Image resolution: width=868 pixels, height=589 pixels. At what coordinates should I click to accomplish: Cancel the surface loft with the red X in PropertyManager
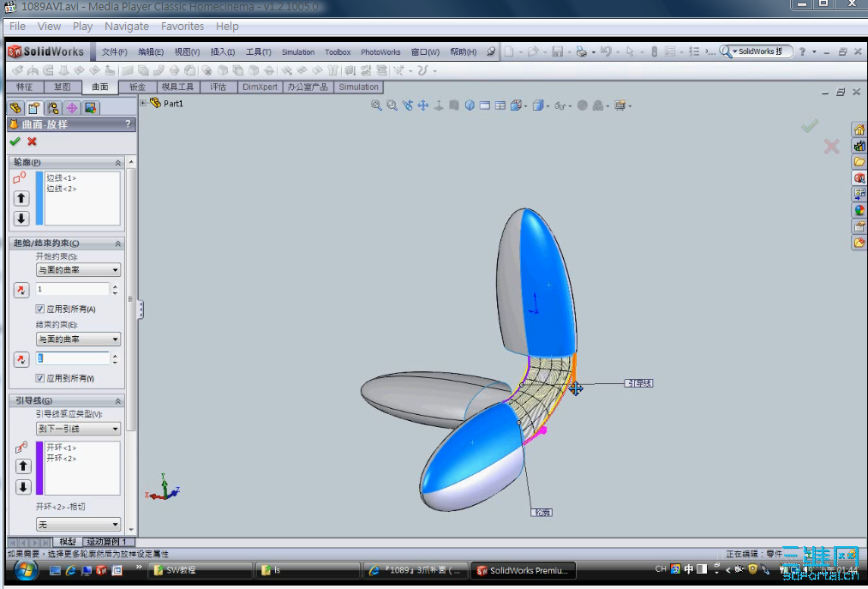coord(32,141)
